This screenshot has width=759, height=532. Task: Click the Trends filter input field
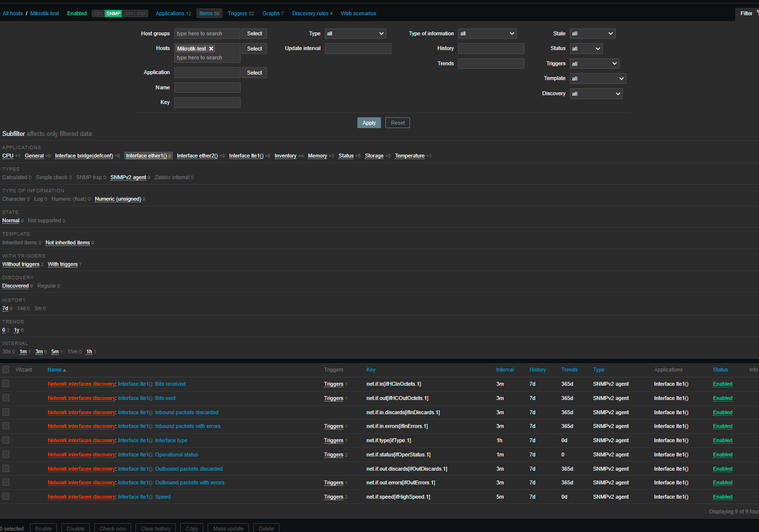[491, 64]
